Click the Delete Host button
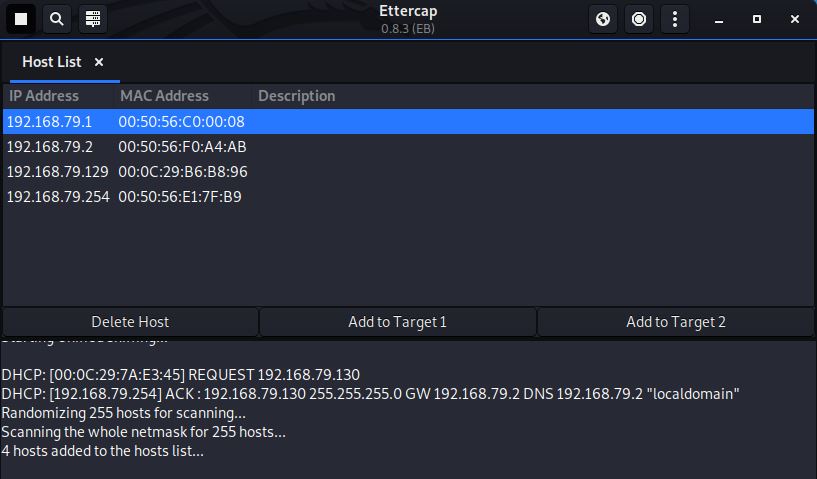 (130, 322)
